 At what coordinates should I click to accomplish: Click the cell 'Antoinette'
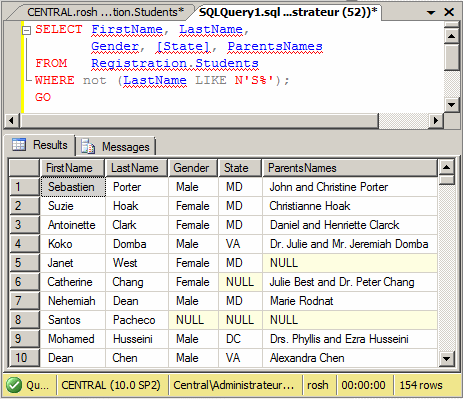coord(73,225)
